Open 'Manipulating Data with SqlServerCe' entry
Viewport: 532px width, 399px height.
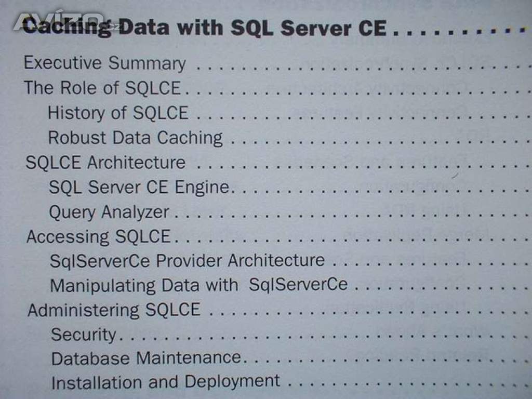click(x=198, y=285)
